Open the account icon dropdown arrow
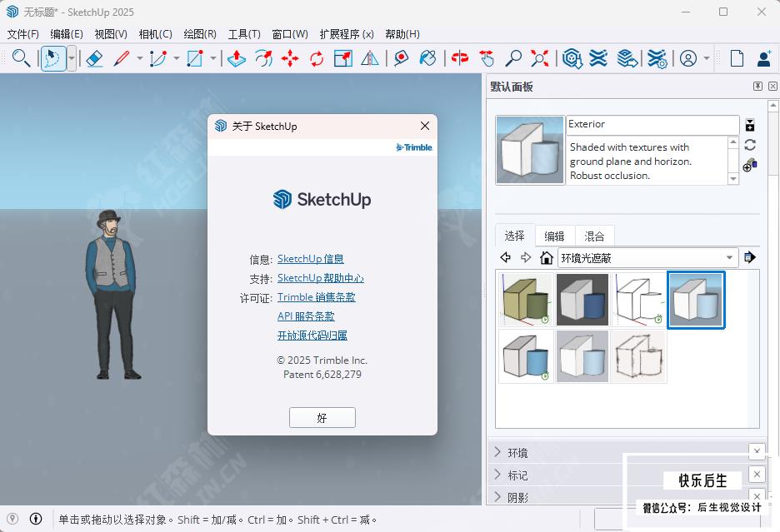 coord(707,58)
